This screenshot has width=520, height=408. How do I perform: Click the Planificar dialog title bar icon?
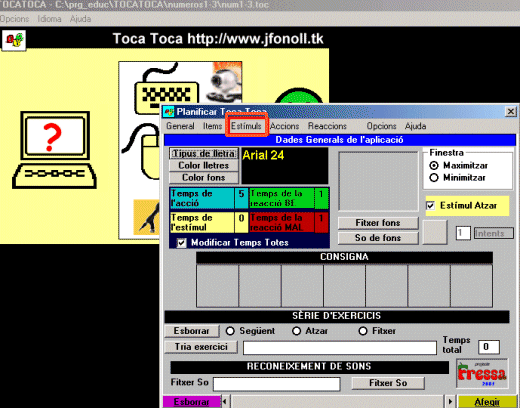tap(169, 112)
